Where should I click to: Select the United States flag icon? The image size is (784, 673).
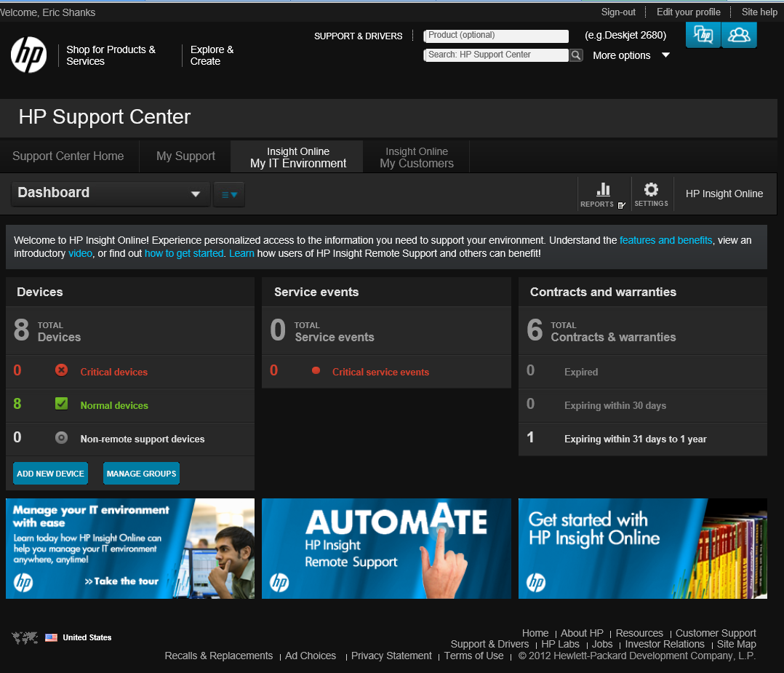pyautogui.click(x=51, y=637)
